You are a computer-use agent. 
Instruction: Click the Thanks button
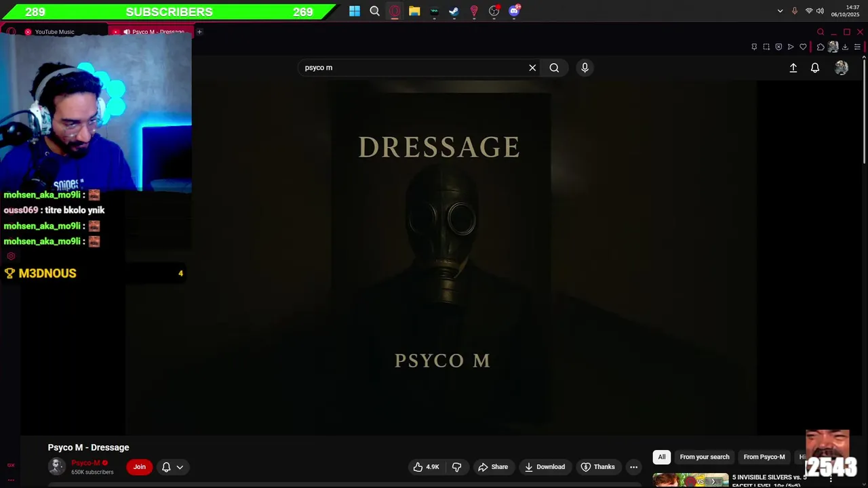pyautogui.click(x=598, y=467)
